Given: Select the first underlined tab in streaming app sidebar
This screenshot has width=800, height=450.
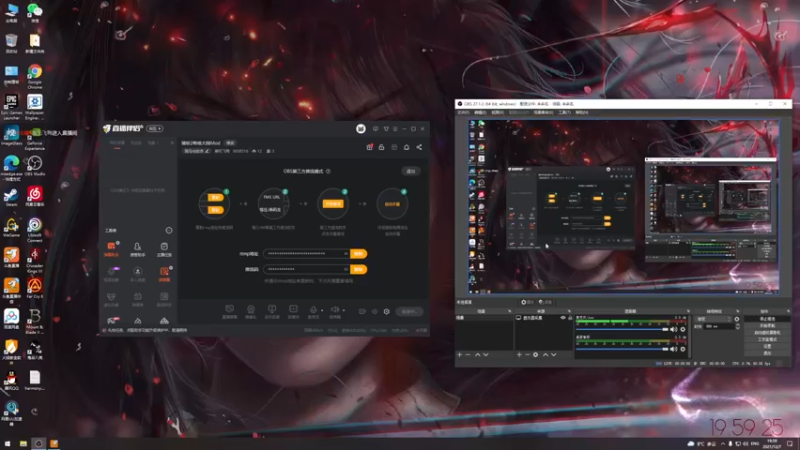Looking at the screenshot, I should (117, 144).
